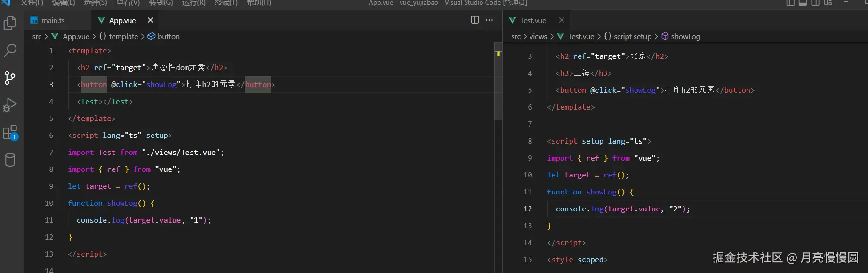Expand the src breadcrumb in Test.vue editor
Image resolution: width=868 pixels, height=273 pixels.
click(x=516, y=36)
